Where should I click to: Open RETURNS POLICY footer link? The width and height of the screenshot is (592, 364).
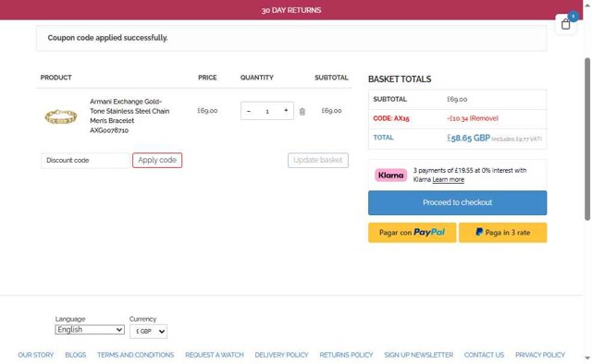(346, 355)
